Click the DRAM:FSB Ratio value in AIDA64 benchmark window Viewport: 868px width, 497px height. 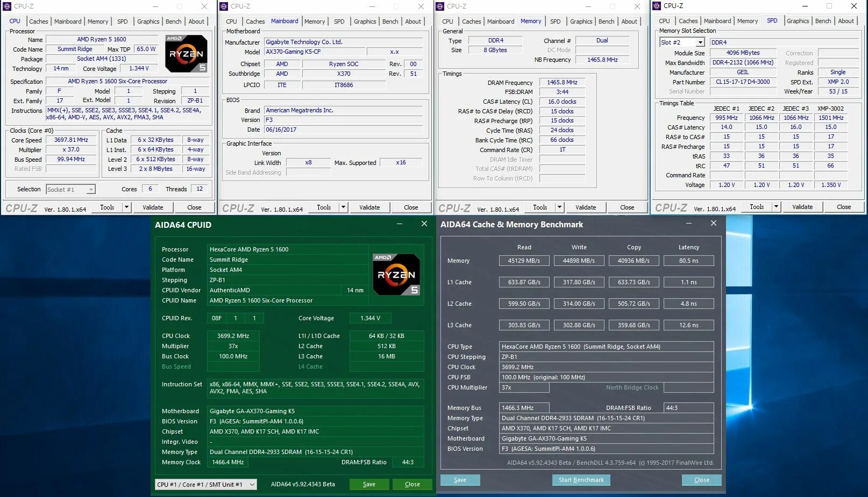(689, 408)
